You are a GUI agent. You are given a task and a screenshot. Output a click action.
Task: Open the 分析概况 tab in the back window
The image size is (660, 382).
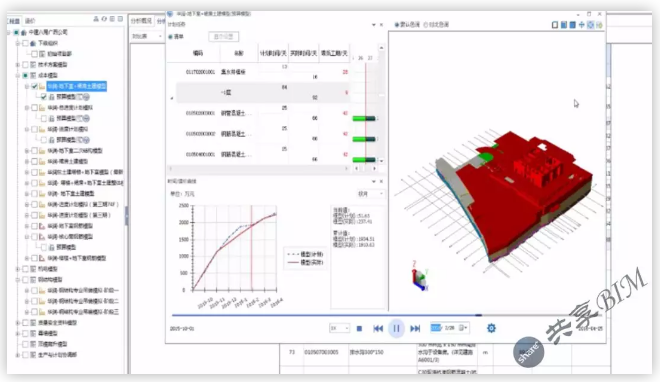[141, 21]
